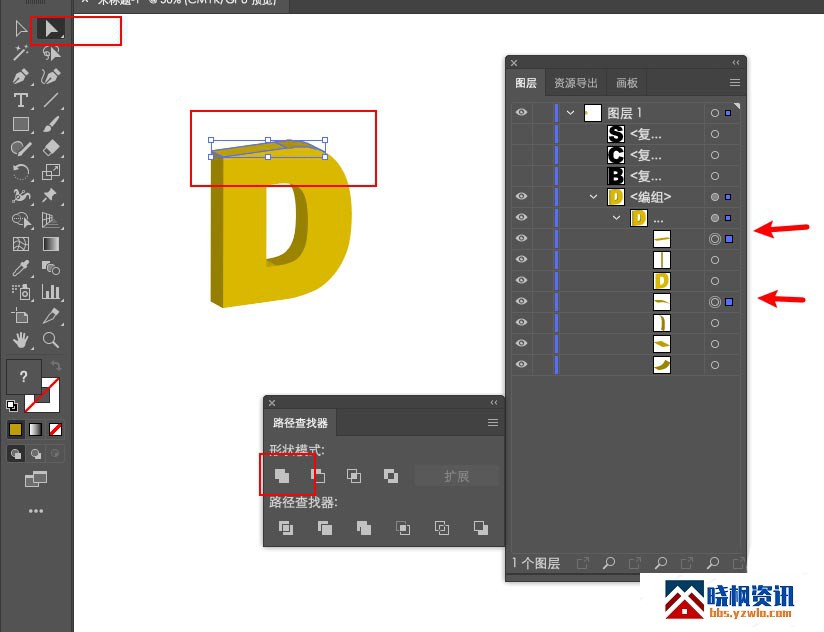The height and width of the screenshot is (632, 824).
Task: Activate the Zoom magnifier tool
Action: 51,340
